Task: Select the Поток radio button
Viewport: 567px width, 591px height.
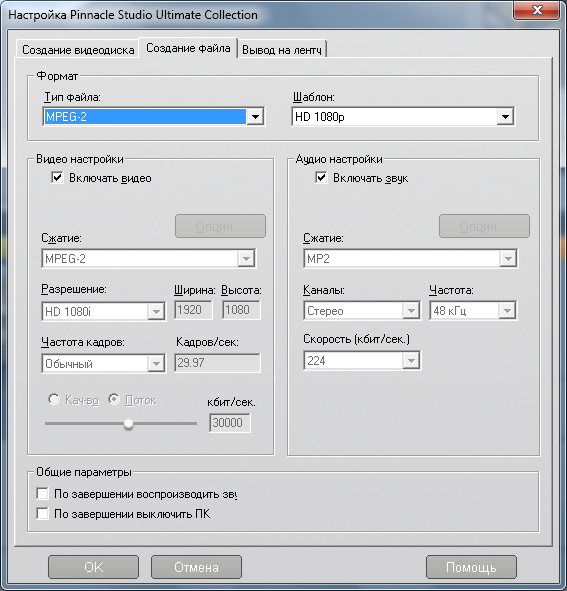Action: click(x=114, y=400)
